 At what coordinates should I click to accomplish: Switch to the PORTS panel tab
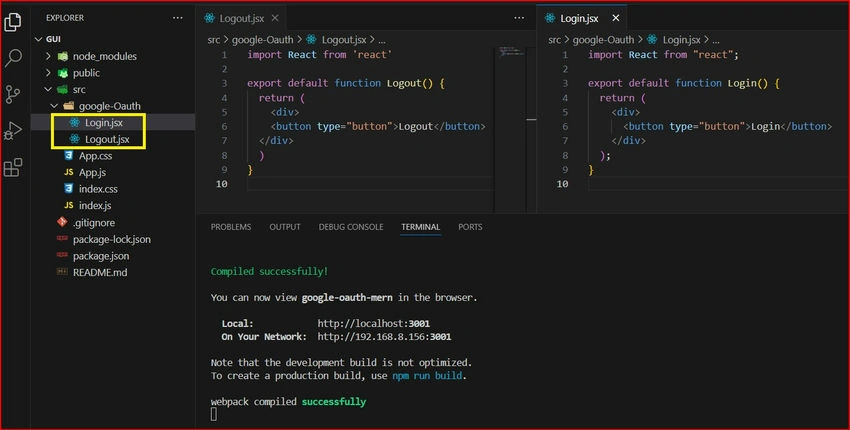point(470,227)
